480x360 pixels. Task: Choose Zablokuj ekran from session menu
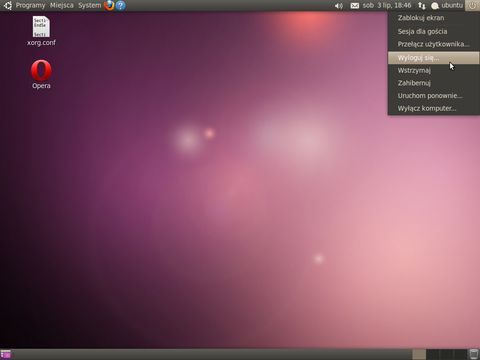(434, 18)
